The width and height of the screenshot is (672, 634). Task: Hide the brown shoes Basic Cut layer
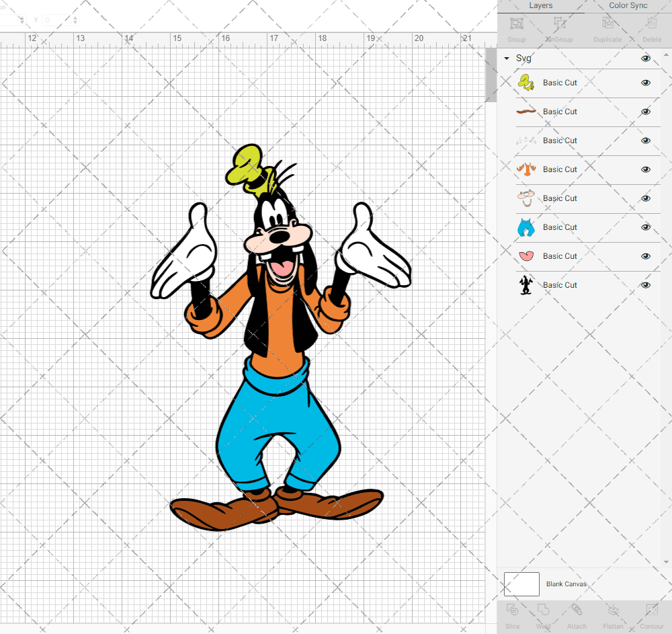click(646, 112)
